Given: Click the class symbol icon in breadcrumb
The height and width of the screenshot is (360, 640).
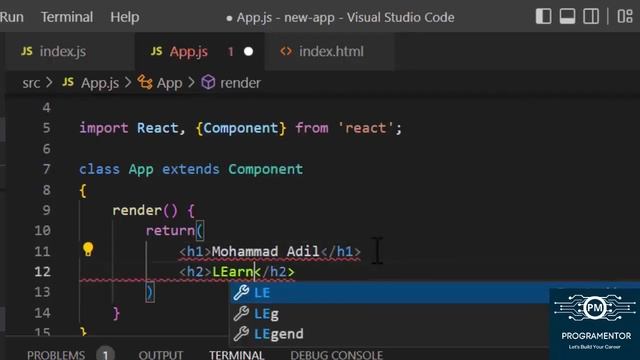Looking at the screenshot, I should 145,82.
